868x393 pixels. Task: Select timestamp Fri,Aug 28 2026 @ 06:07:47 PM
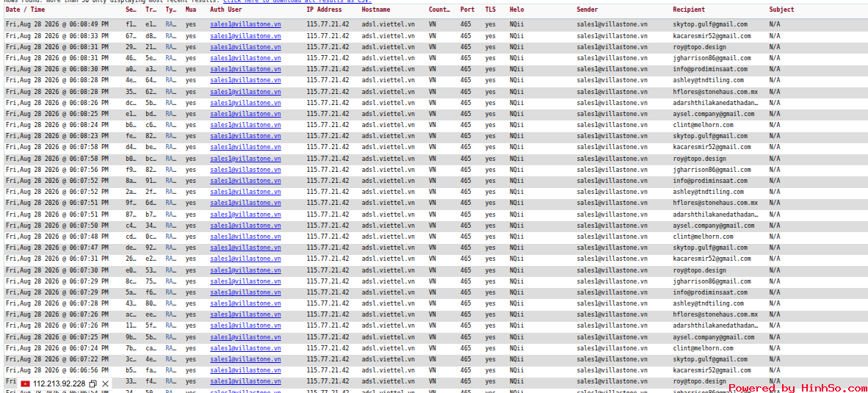pyautogui.click(x=57, y=248)
